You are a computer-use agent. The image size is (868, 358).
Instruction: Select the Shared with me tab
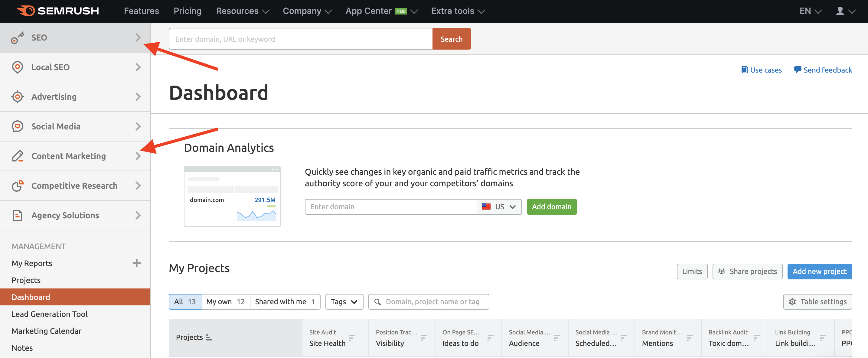285,302
